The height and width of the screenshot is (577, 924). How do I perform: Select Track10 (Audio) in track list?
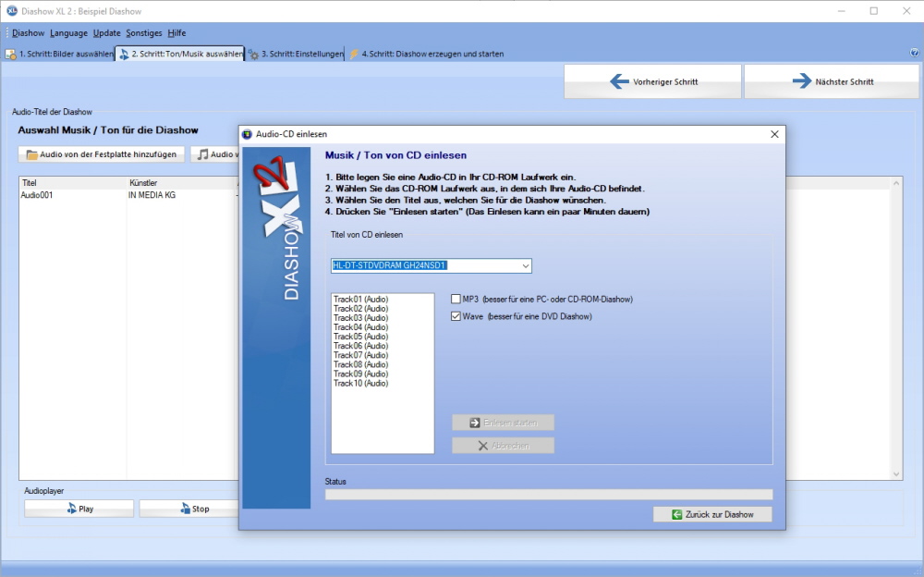click(x=360, y=383)
